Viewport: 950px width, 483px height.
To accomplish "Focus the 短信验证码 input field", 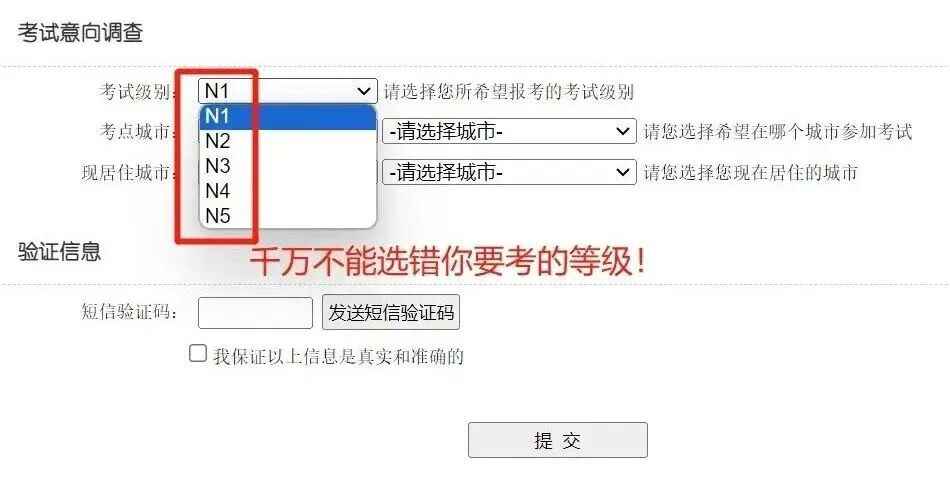I will click(x=255, y=313).
